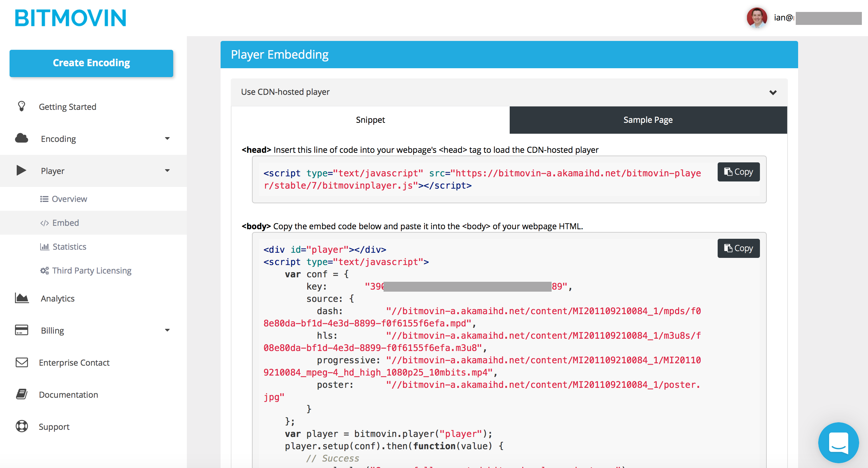
Task: Expand the Encoding sidebar menu
Action: pos(167,138)
